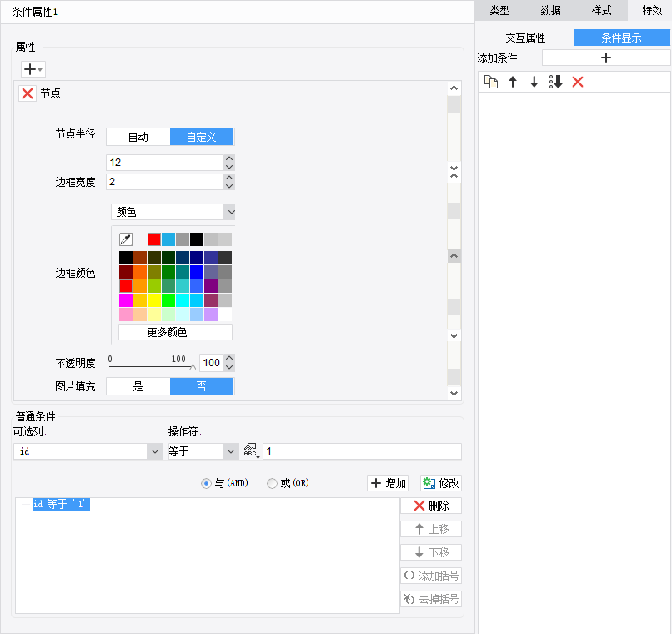Switch to the 类型 tab
Viewport: 672px width, 634px height.
[x=499, y=10]
